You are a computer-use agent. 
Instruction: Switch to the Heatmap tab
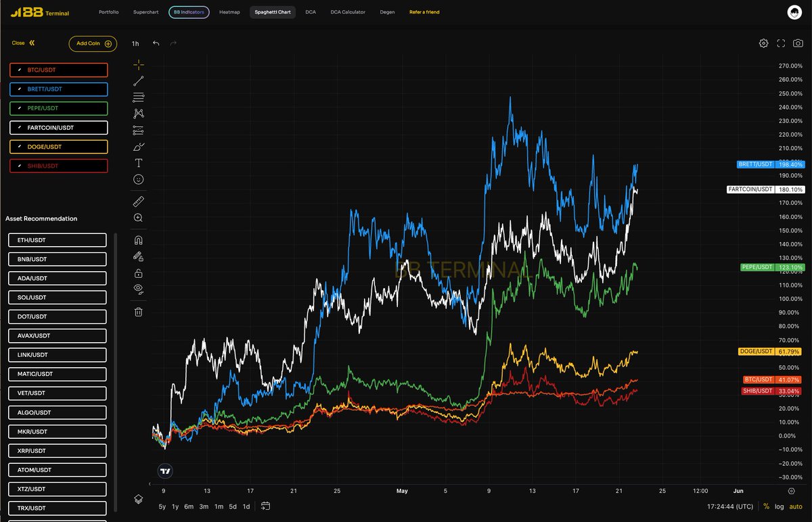[229, 11]
